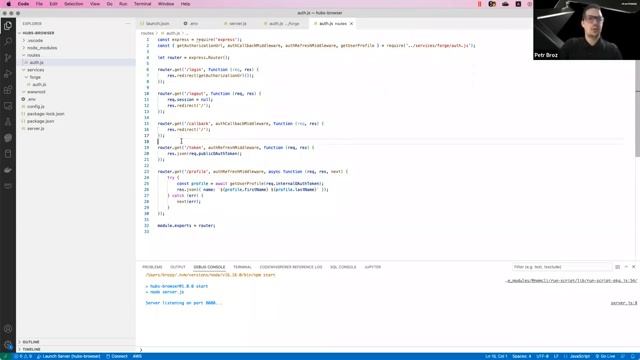Image resolution: width=640 pixels, height=360 pixels.
Task: Click the notifications bell in status bar
Action: pyautogui.click(x=633, y=356)
